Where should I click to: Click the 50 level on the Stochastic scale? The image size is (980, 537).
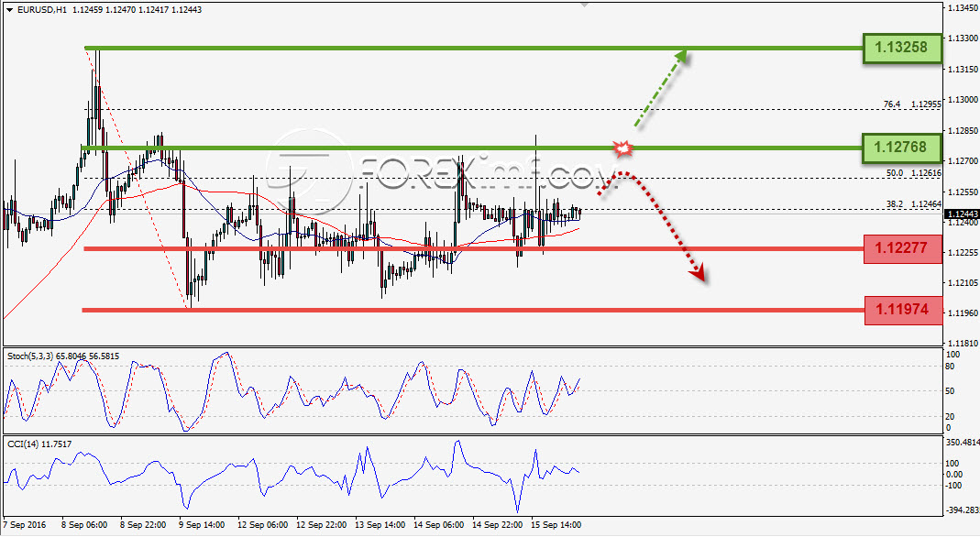point(950,391)
